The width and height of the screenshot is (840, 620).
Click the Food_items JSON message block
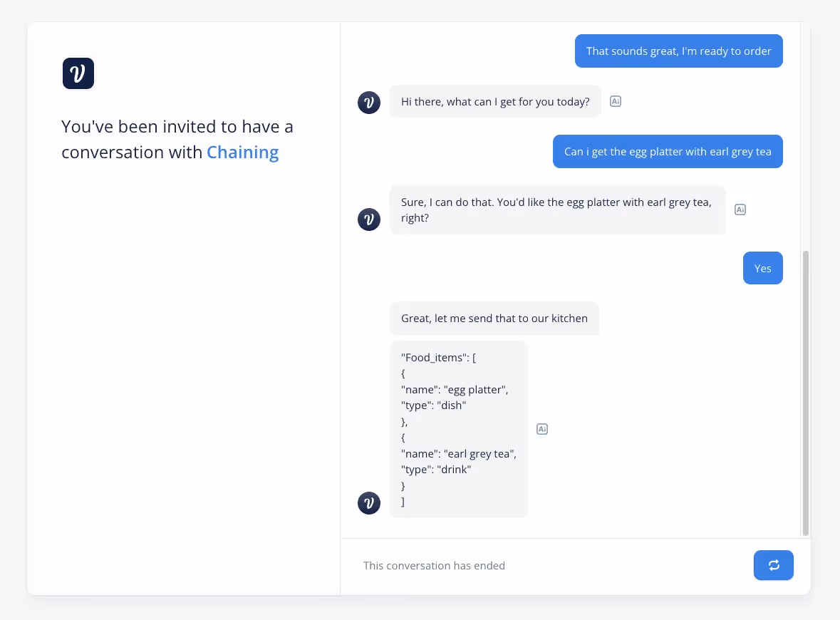(x=459, y=429)
